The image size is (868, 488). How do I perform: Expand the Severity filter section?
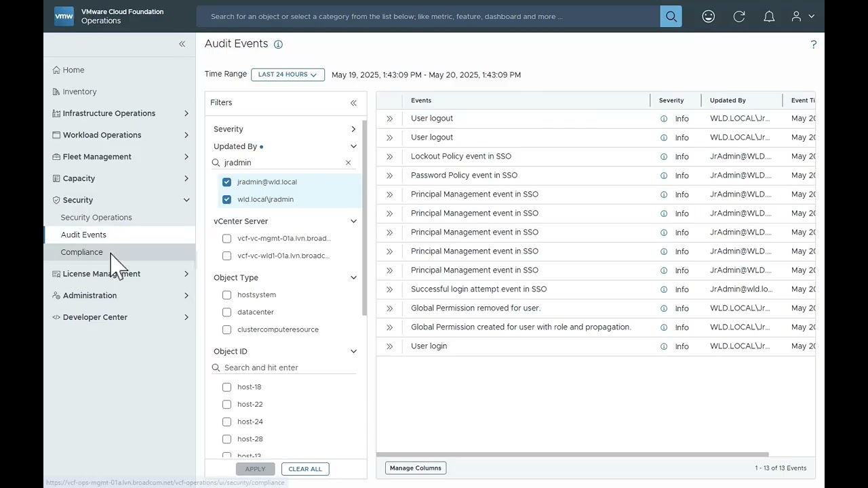[353, 129]
